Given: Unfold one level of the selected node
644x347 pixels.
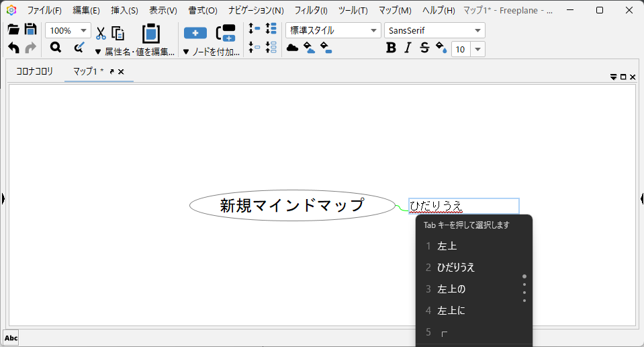Looking at the screenshot, I should tap(255, 28).
